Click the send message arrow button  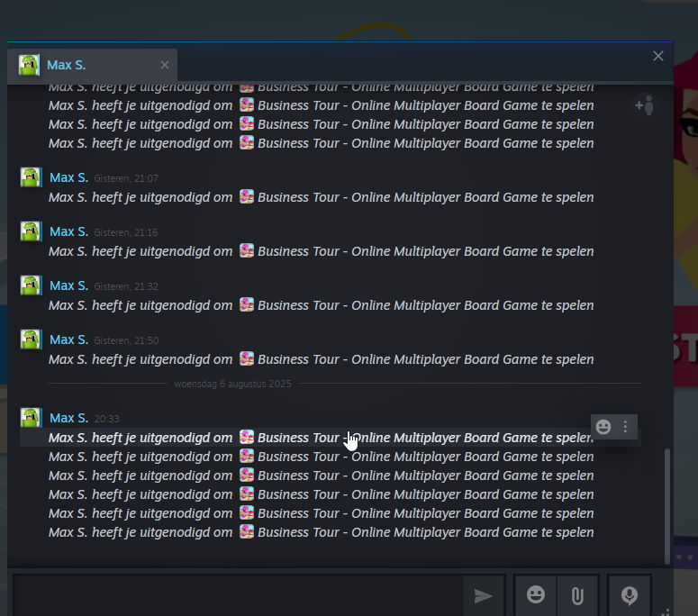[484, 595]
